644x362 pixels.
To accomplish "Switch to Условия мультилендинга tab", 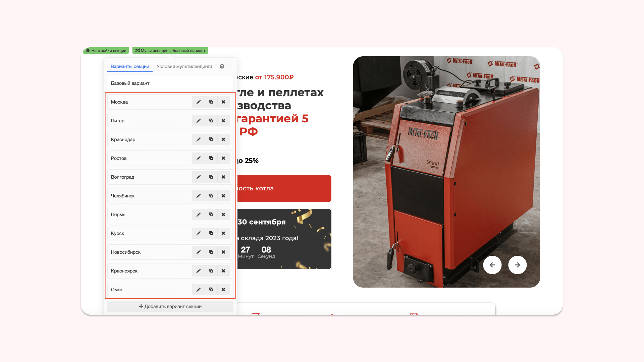I will [184, 66].
